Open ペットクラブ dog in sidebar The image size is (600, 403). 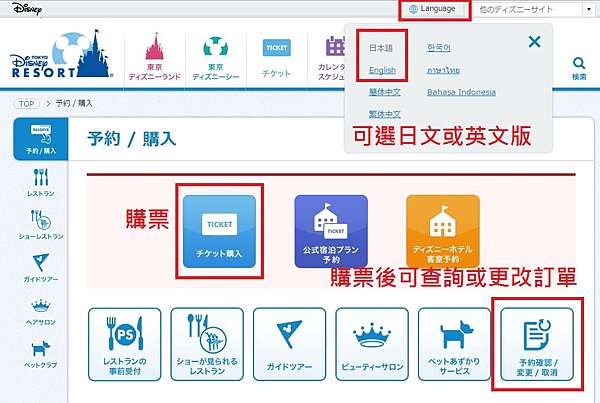pyautogui.click(x=41, y=354)
